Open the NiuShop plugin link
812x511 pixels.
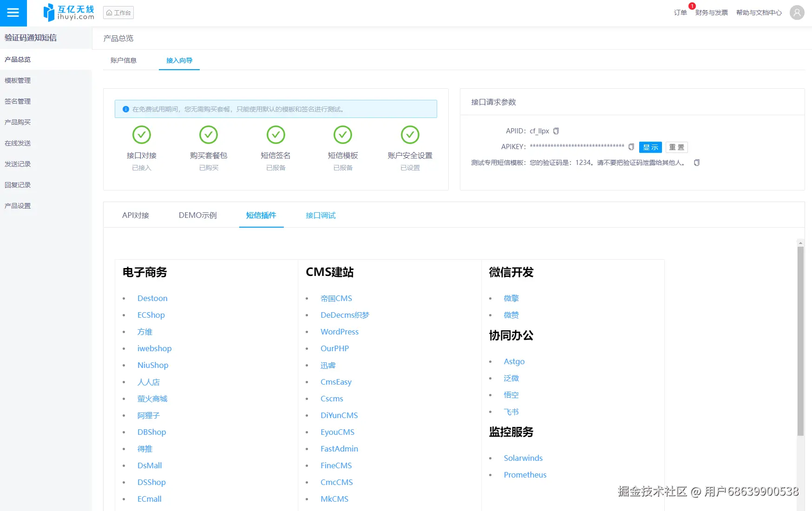153,365
